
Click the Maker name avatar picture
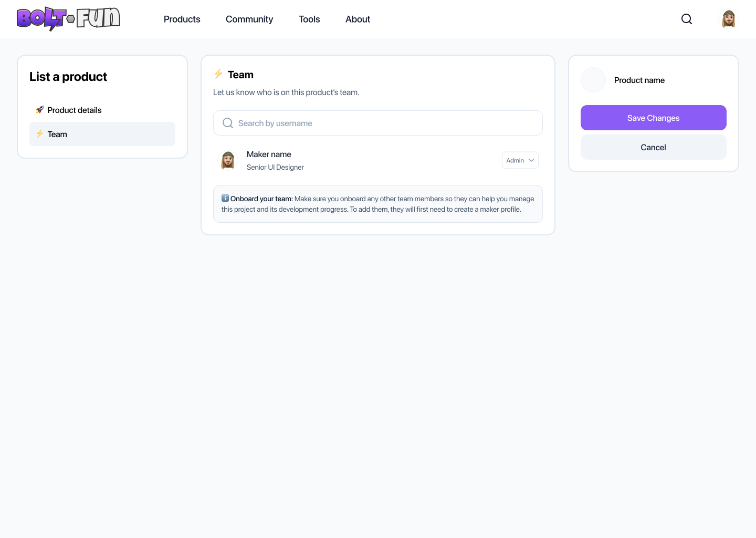coord(228,160)
